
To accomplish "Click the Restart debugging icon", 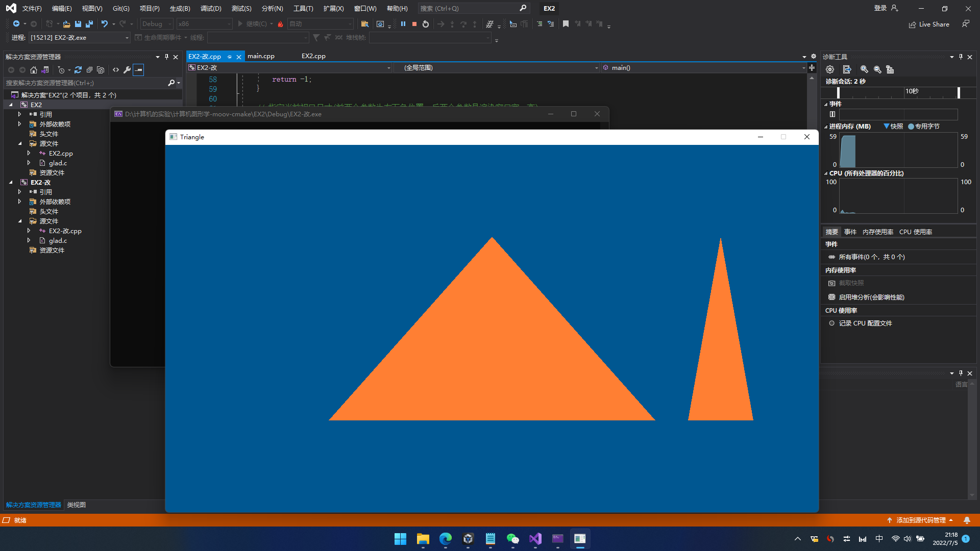I will pos(426,24).
